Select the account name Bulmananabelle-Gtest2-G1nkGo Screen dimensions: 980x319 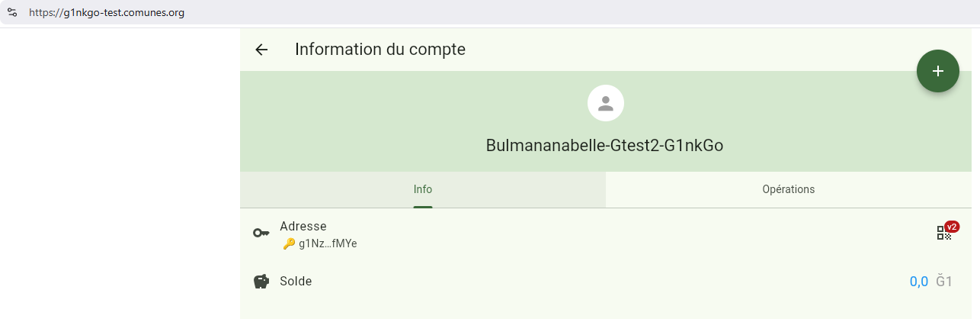(x=604, y=146)
